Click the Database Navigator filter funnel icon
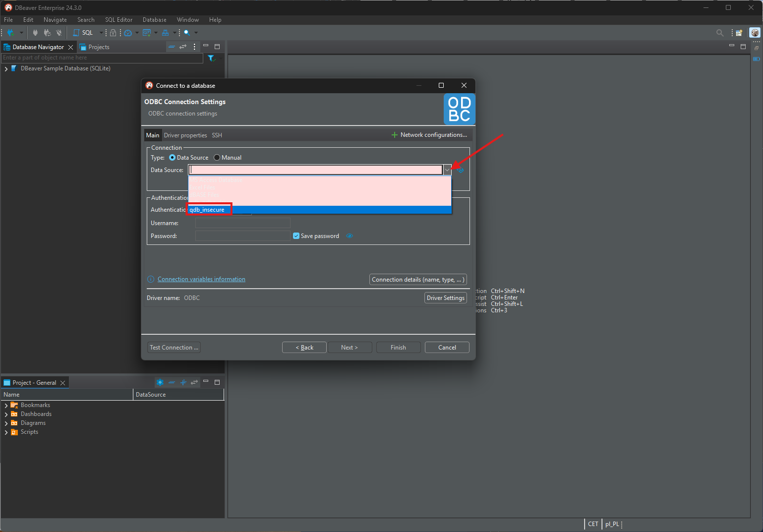The width and height of the screenshot is (763, 532). click(x=211, y=58)
